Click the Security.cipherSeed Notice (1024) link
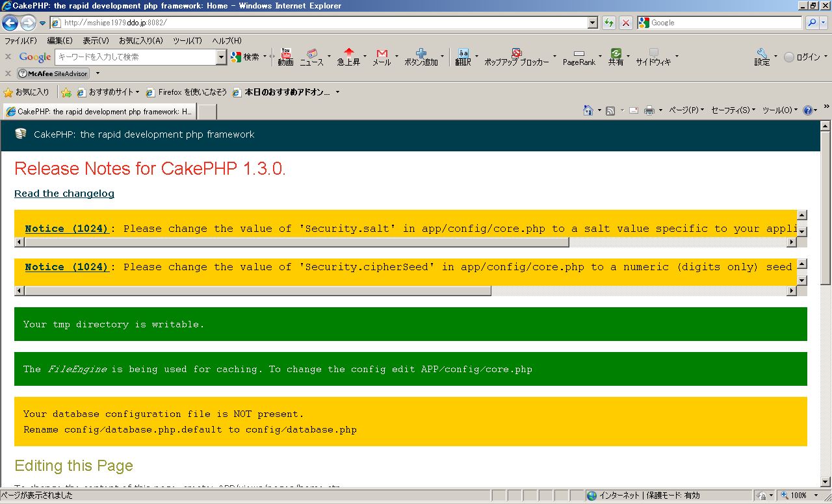Viewport: 832px width, 504px height. click(x=66, y=267)
